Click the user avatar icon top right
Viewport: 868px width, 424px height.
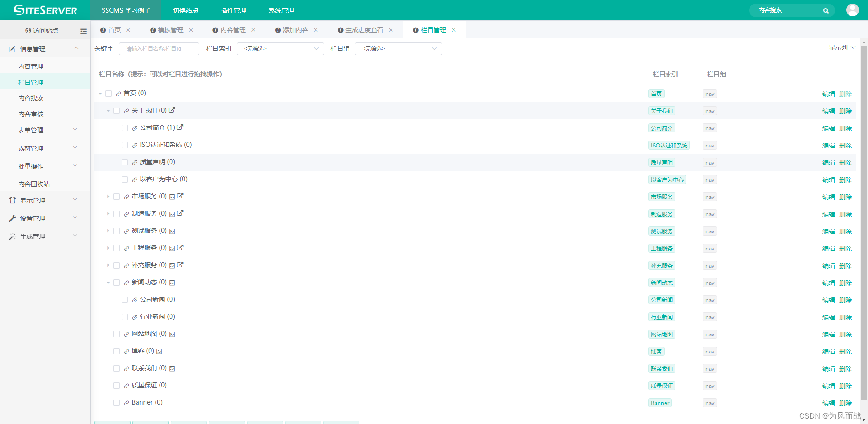pos(852,10)
